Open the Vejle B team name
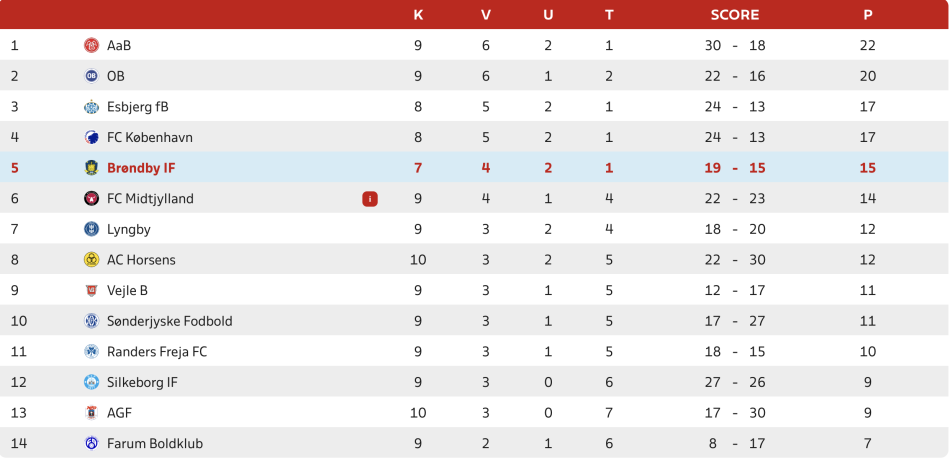950x460 pixels. (127, 290)
